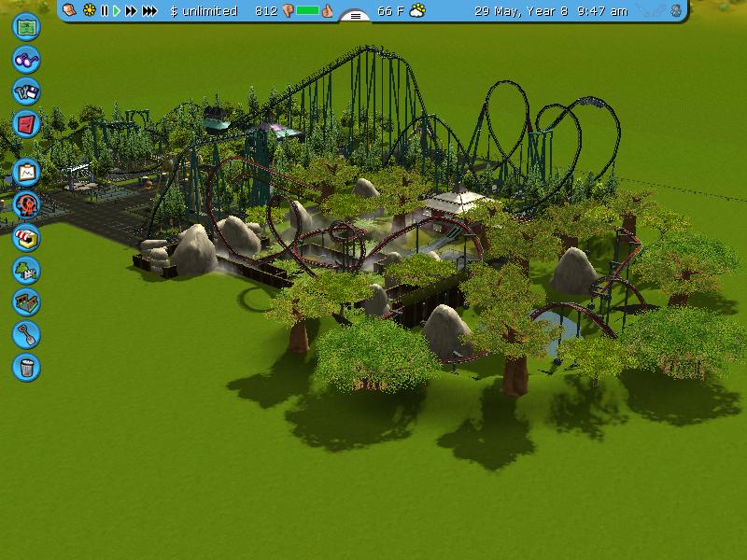Click the '812' guest count
Image resolution: width=747 pixels, height=560 pixels.
[x=266, y=11]
